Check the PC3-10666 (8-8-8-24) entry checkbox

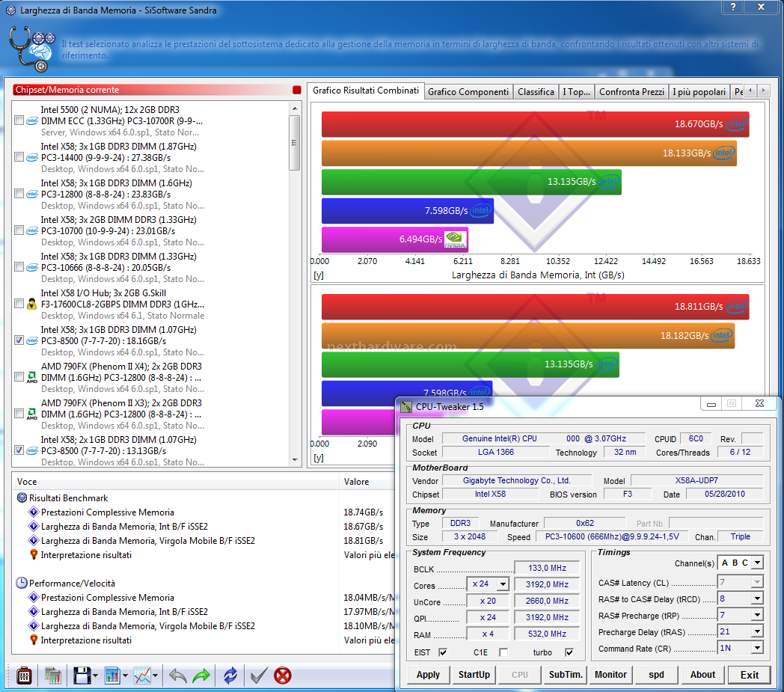pyautogui.click(x=19, y=267)
